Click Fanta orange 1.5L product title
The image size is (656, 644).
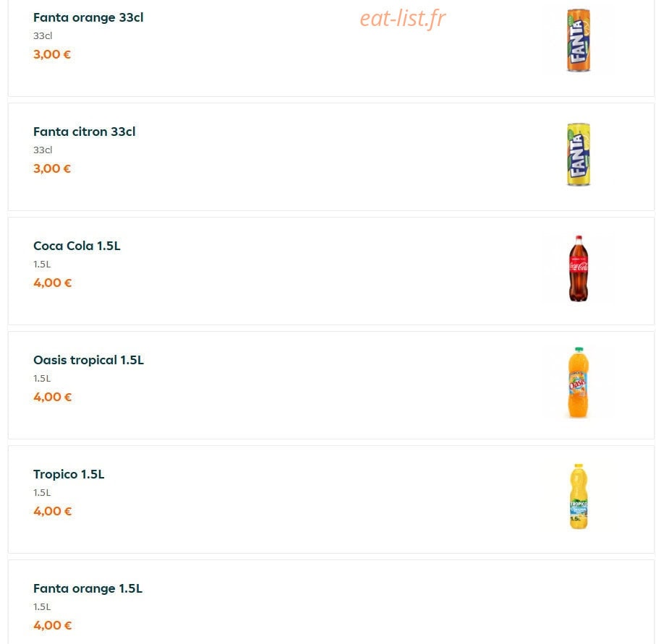(x=88, y=588)
